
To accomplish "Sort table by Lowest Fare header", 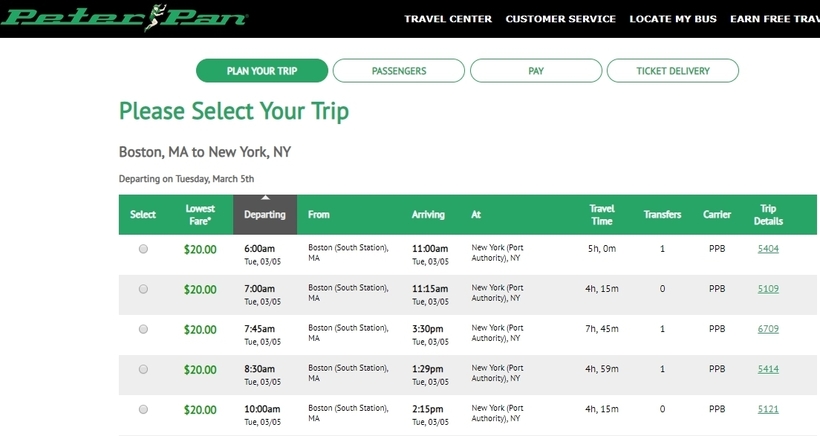I will (x=200, y=214).
